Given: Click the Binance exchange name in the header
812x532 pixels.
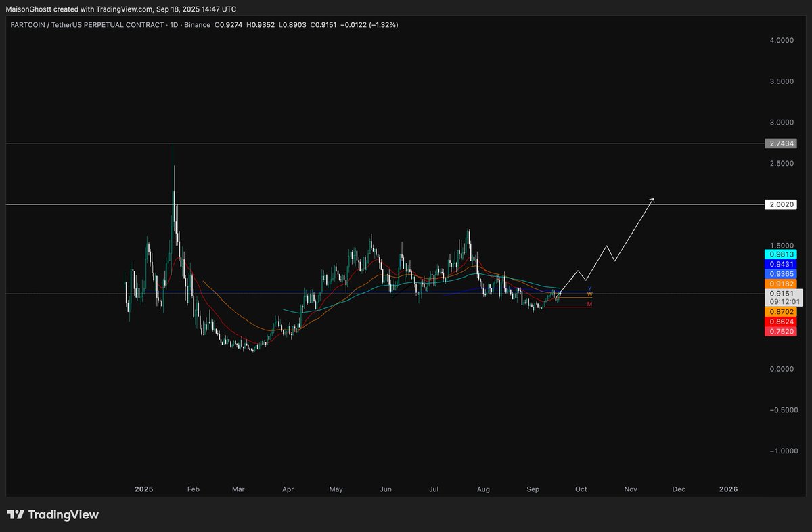Looking at the screenshot, I should [196, 25].
